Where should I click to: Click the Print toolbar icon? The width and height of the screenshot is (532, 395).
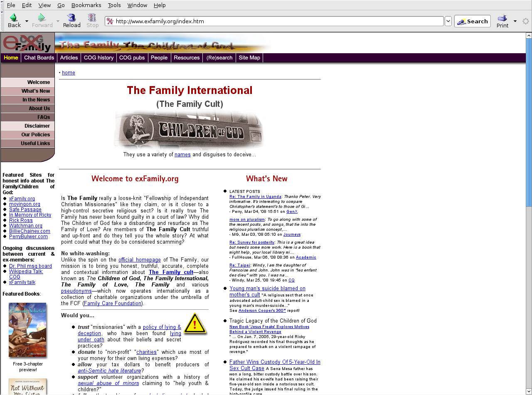coord(502,18)
